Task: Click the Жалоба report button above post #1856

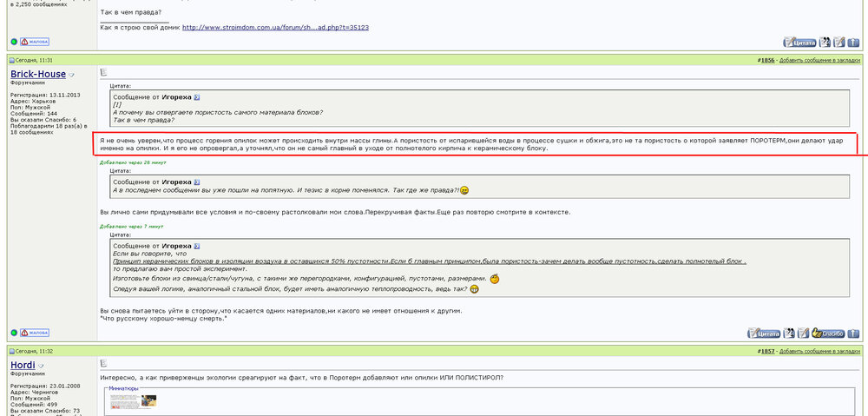Action: pyautogui.click(x=35, y=42)
